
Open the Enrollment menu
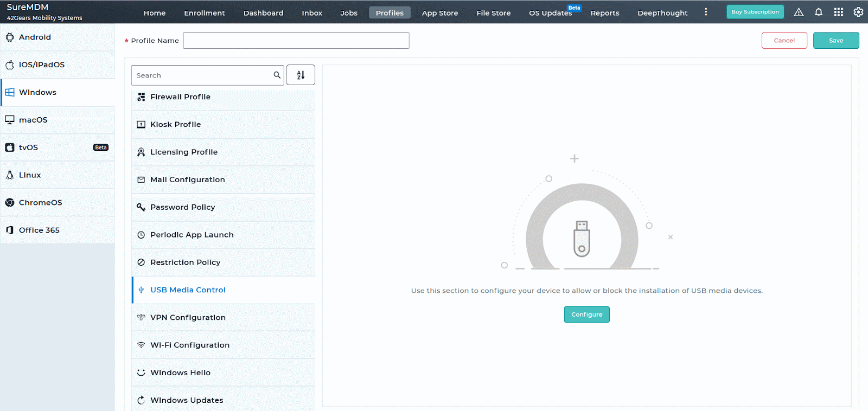click(205, 13)
